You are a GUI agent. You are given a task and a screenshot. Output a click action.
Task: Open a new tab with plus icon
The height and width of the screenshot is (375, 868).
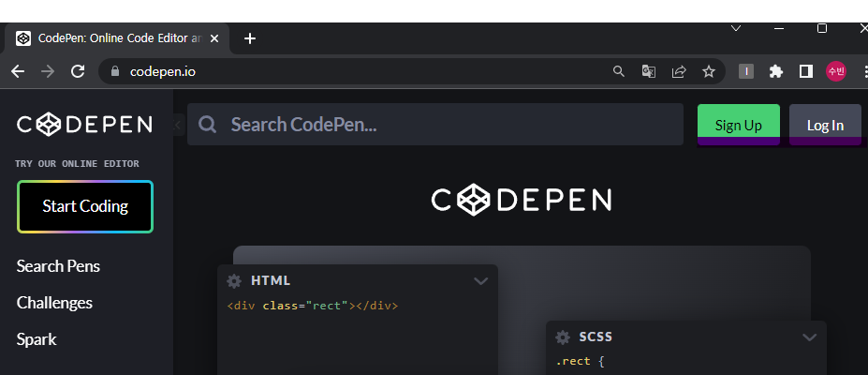(x=250, y=38)
